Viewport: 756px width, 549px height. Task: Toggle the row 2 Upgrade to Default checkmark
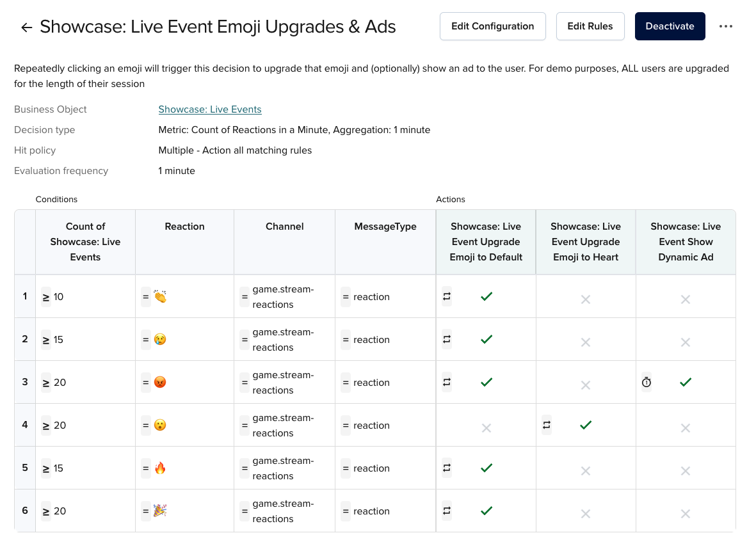487,339
